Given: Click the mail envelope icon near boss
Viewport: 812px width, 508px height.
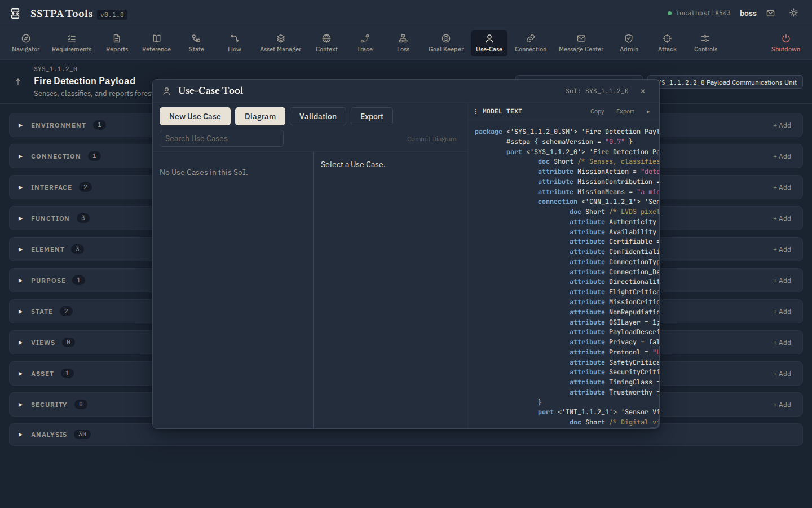Looking at the screenshot, I should pos(770,13).
